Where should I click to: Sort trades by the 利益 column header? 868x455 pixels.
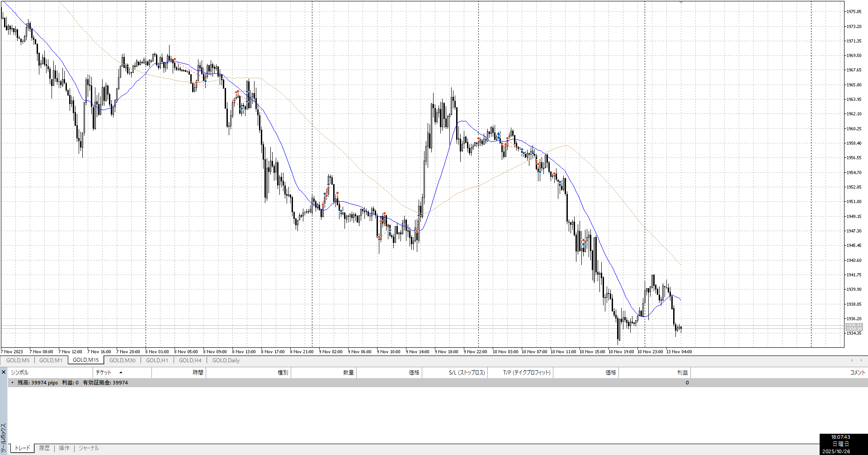682,373
